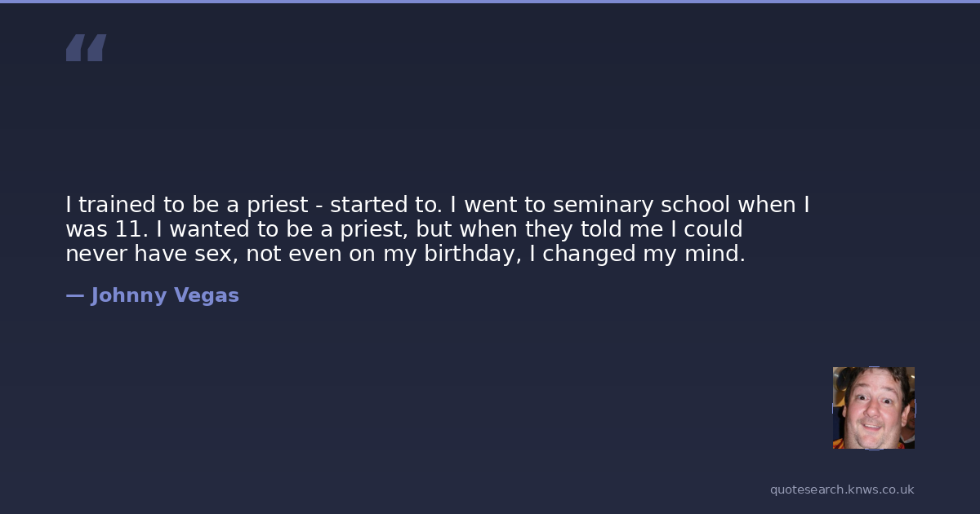Click the word "changed" in the last line

[589, 254]
